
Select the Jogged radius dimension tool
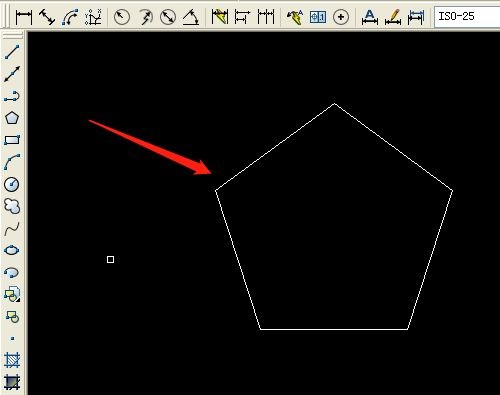point(145,17)
